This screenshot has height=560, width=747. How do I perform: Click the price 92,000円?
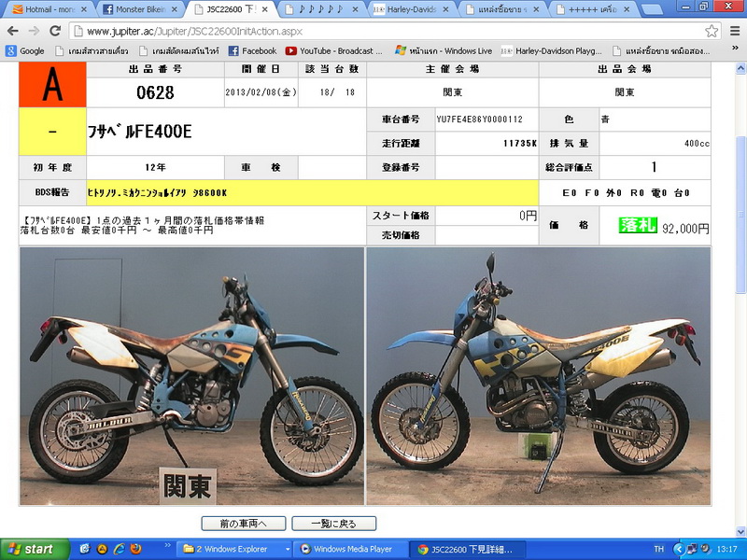click(685, 229)
